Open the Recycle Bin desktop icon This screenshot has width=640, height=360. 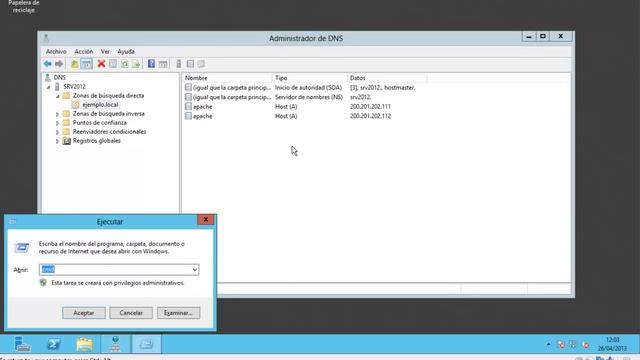point(24,7)
